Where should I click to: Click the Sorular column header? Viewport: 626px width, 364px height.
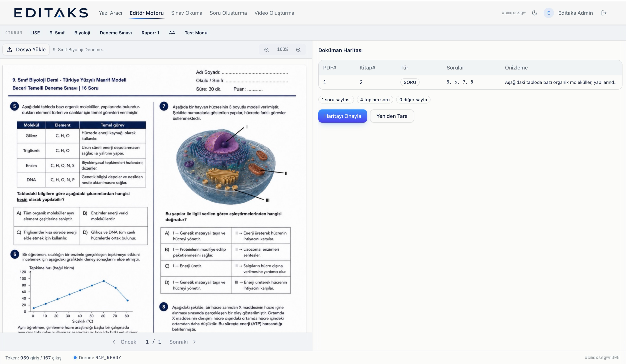[x=455, y=68]
